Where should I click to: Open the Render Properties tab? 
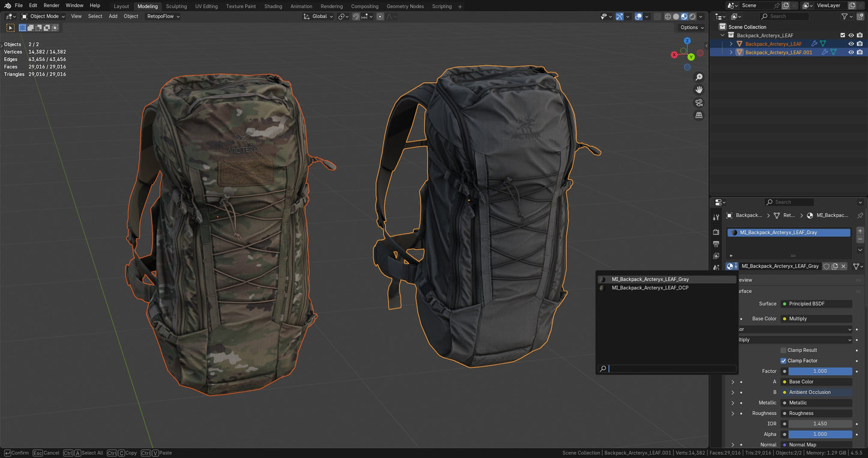pos(716,232)
